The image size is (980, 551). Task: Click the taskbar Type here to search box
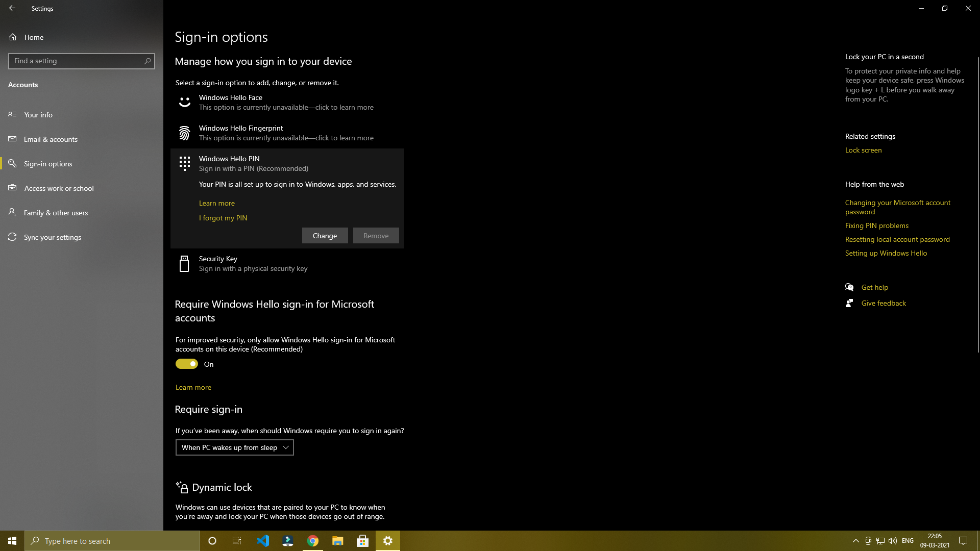(x=112, y=541)
